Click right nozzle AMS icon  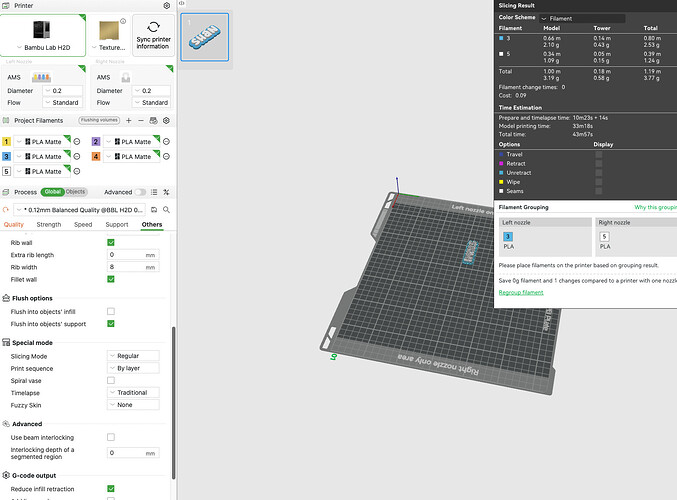126,77
